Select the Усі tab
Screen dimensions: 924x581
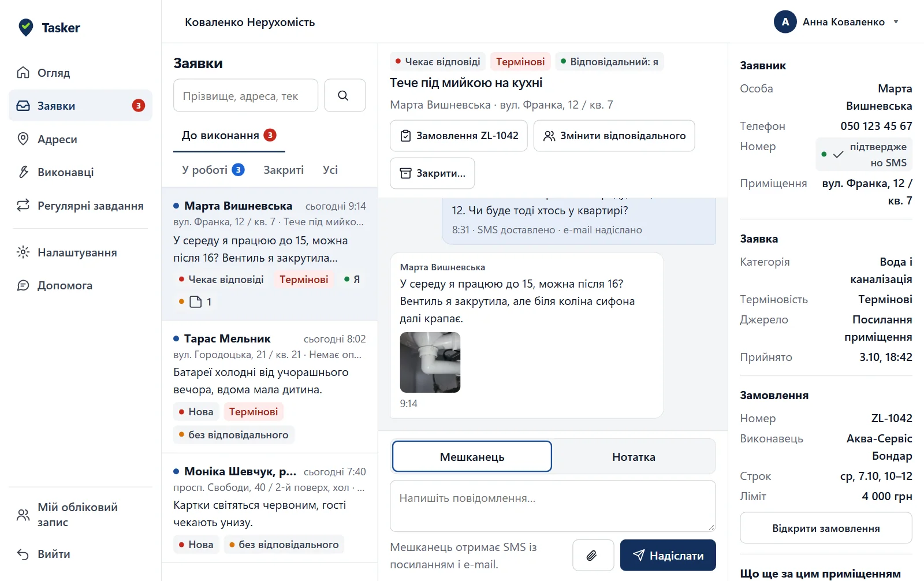coord(330,170)
